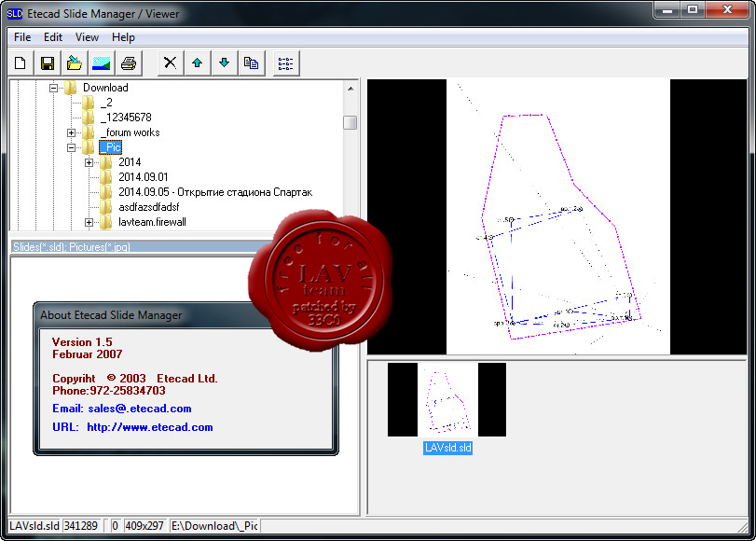756x541 pixels.
Task: Select the asdfazsdfadsf folder
Action: (149, 207)
